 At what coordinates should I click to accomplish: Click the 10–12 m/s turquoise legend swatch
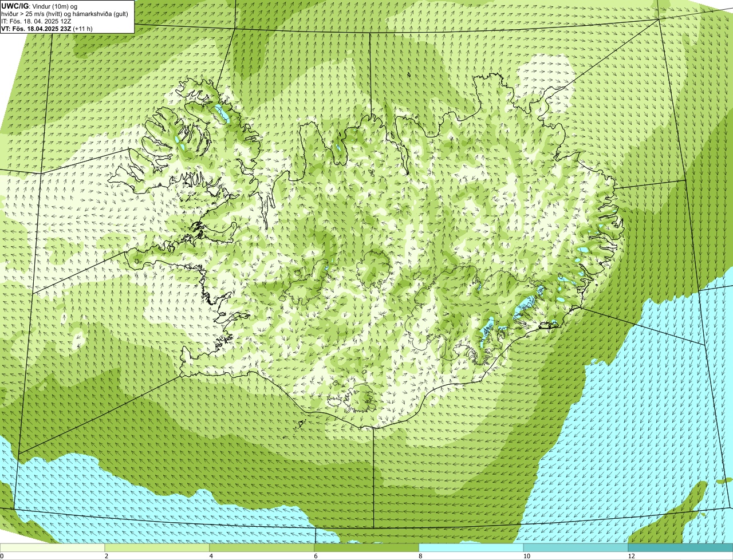click(x=576, y=547)
